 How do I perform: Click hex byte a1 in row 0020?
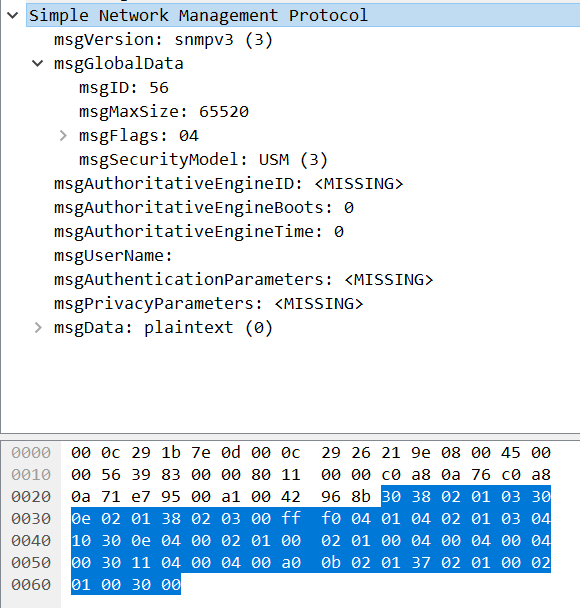click(231, 497)
